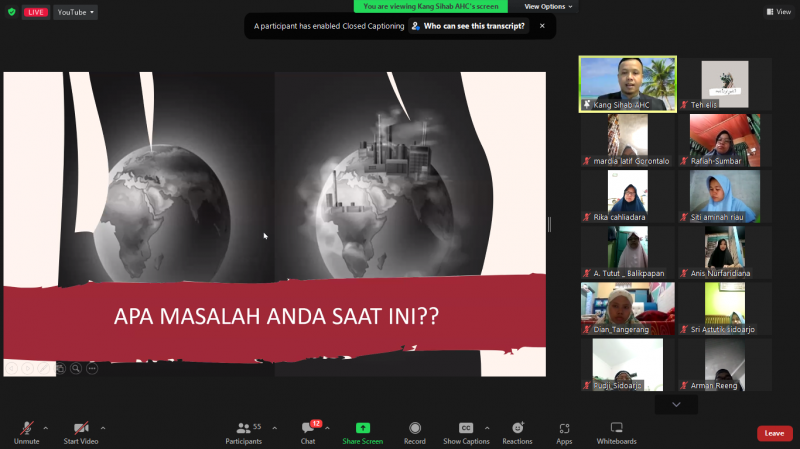800x449 pixels.
Task: Click the muted mic icon on Dian_Tangerang tile
Action: [x=587, y=329]
